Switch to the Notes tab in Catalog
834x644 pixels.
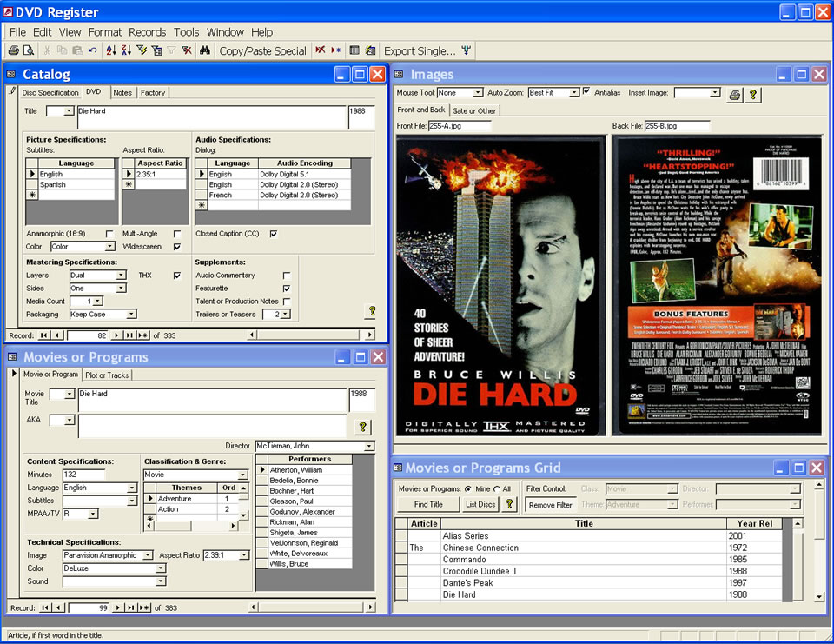[122, 93]
